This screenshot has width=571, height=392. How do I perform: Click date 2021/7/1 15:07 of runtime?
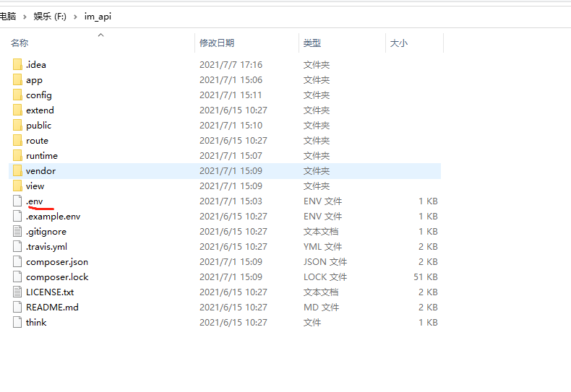231,156
